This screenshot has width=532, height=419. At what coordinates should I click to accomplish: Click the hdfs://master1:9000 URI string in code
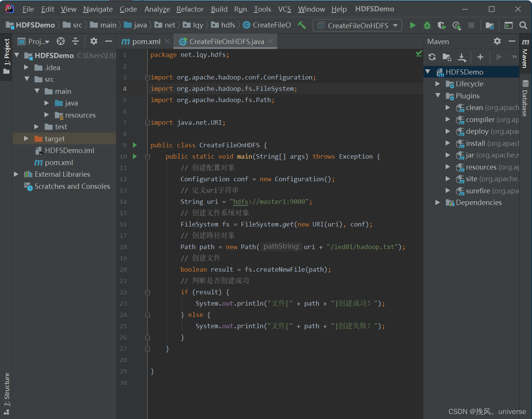[270, 202]
